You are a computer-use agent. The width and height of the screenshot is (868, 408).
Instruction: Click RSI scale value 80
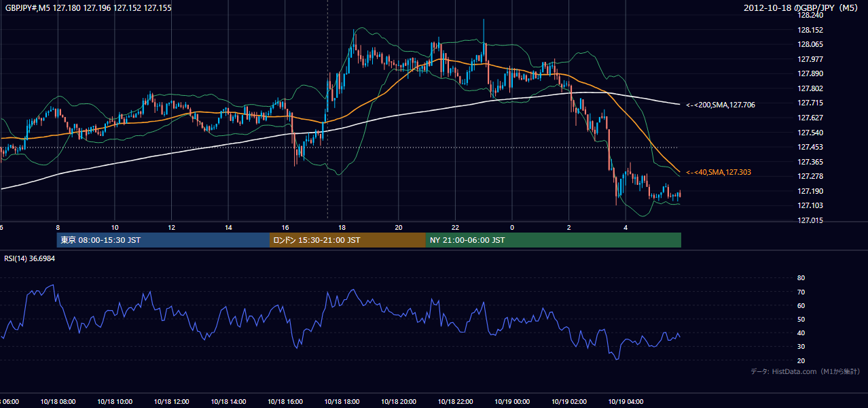(801, 278)
